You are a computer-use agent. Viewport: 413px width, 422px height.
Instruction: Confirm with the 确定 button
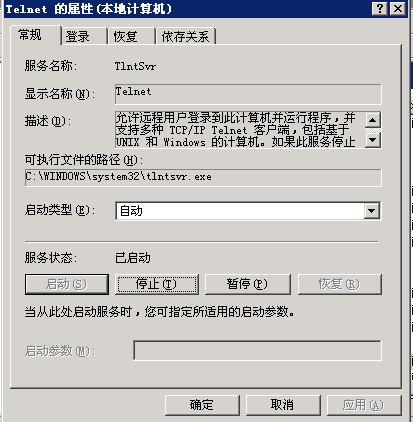coord(202,405)
